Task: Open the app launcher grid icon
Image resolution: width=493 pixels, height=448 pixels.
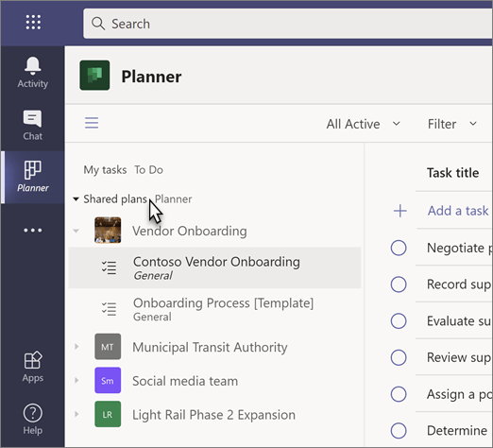Action: pos(33,23)
